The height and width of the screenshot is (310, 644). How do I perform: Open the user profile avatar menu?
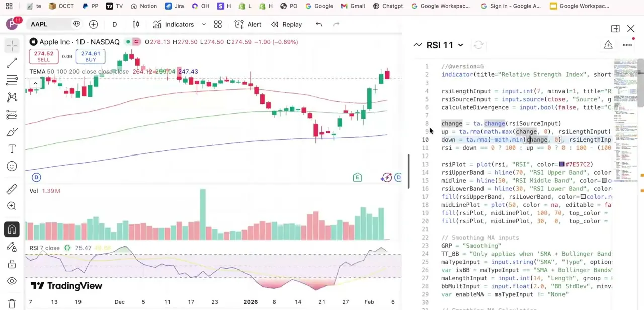pos(13,24)
